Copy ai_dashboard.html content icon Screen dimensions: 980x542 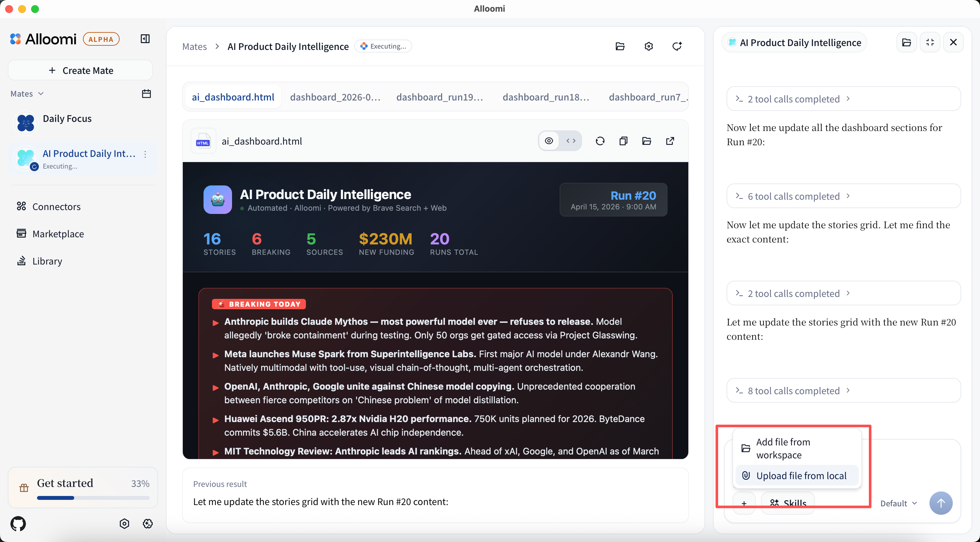[623, 141]
